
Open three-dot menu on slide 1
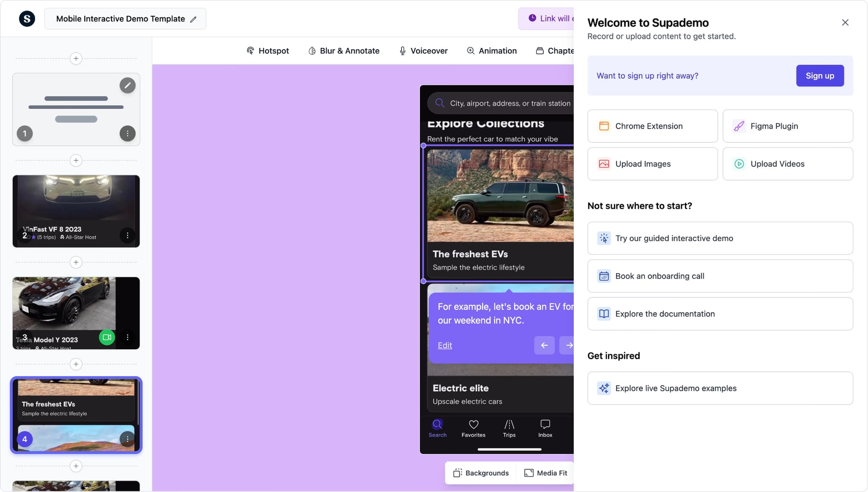pyautogui.click(x=127, y=134)
